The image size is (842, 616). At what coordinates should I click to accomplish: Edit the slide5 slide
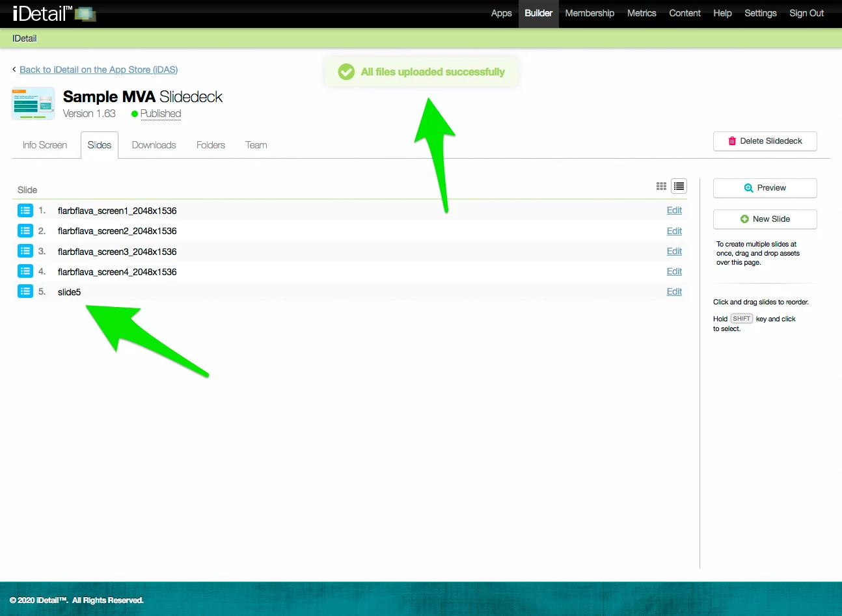(x=674, y=291)
